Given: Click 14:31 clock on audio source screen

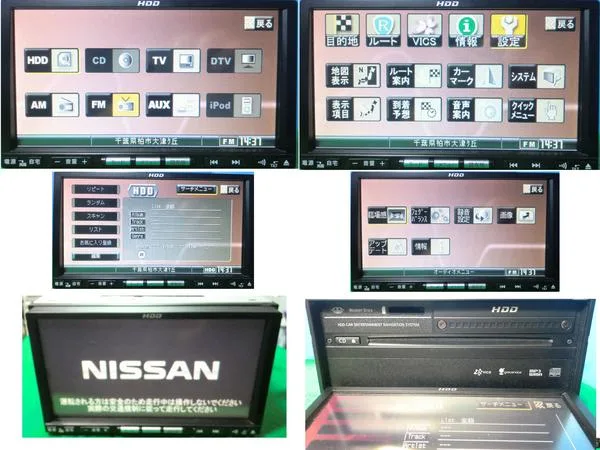Looking at the screenshot, I should click(x=250, y=142).
